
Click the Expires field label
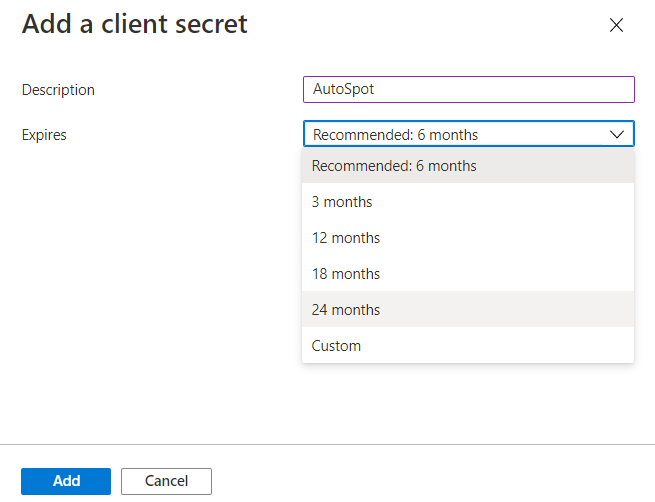pyautogui.click(x=44, y=135)
